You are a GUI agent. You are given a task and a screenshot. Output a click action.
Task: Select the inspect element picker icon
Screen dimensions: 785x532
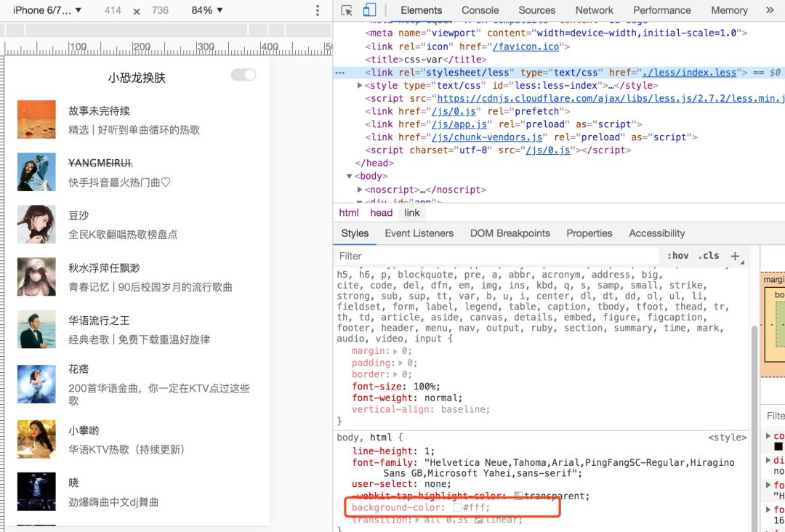point(347,10)
